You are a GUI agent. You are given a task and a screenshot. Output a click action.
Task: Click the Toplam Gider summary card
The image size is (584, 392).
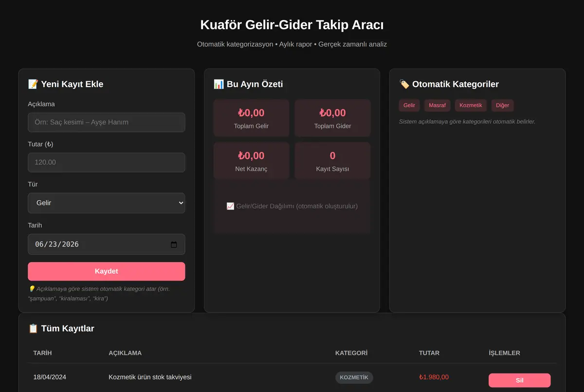pos(332,118)
